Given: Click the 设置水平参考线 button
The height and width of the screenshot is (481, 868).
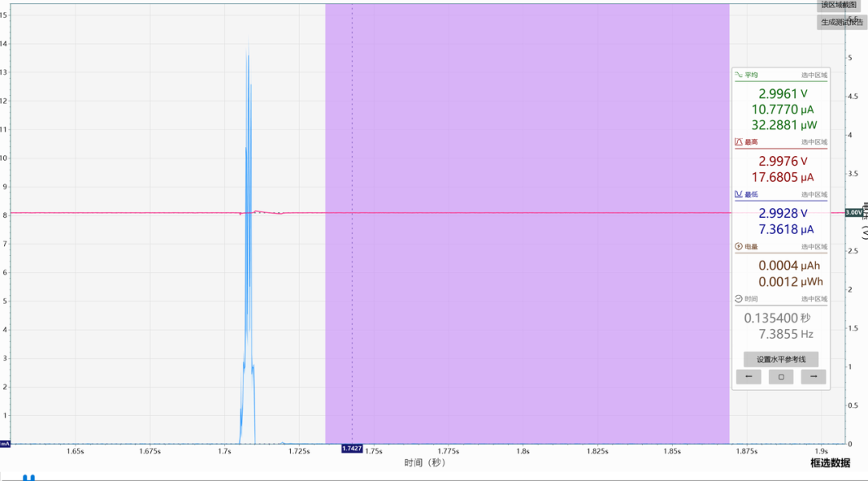Looking at the screenshot, I should click(x=780, y=359).
